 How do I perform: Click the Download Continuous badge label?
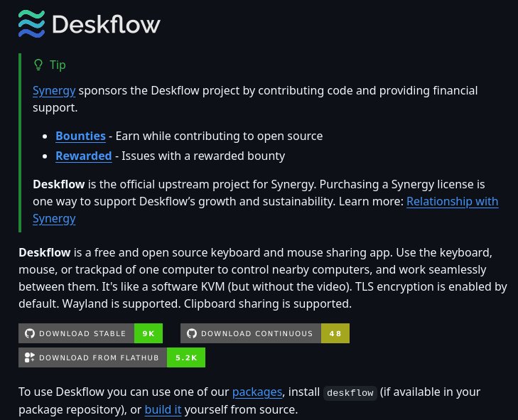pos(257,333)
